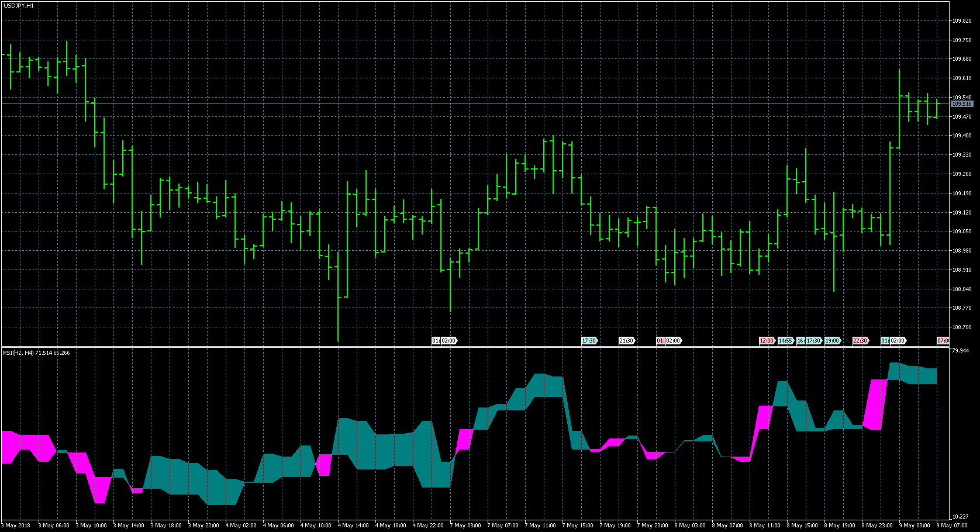Select the pink 22:30 event marker
This screenshot has height=532, width=980.
[x=860, y=341]
